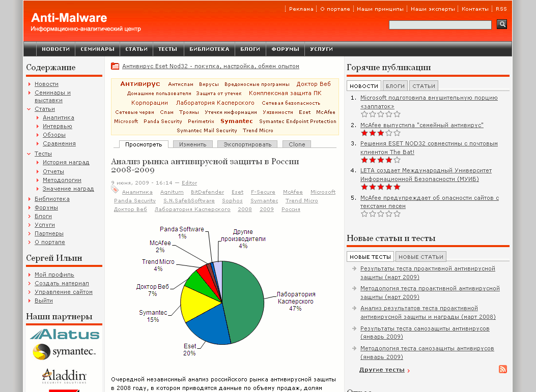Open the Другие тесты link
Viewport: 536px width, 392px height.
point(382,370)
